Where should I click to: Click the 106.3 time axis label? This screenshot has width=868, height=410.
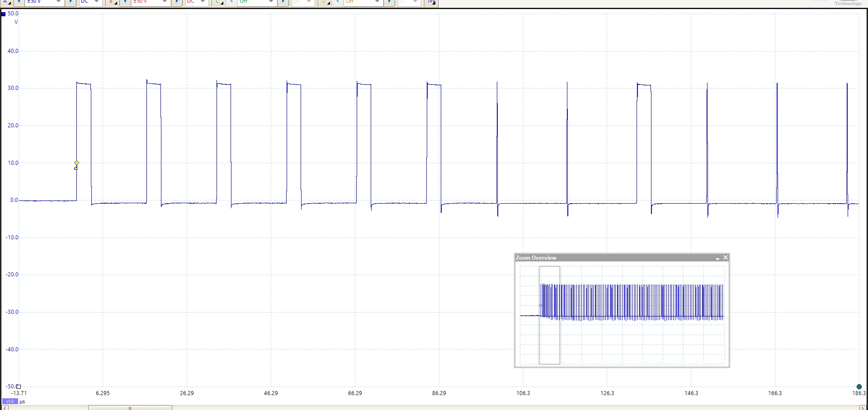tap(523, 393)
